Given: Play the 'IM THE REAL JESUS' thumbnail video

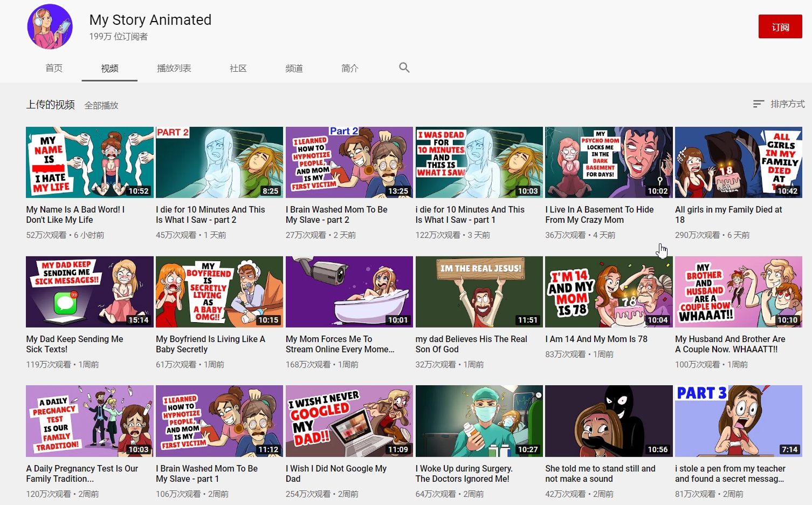Looking at the screenshot, I should click(479, 292).
